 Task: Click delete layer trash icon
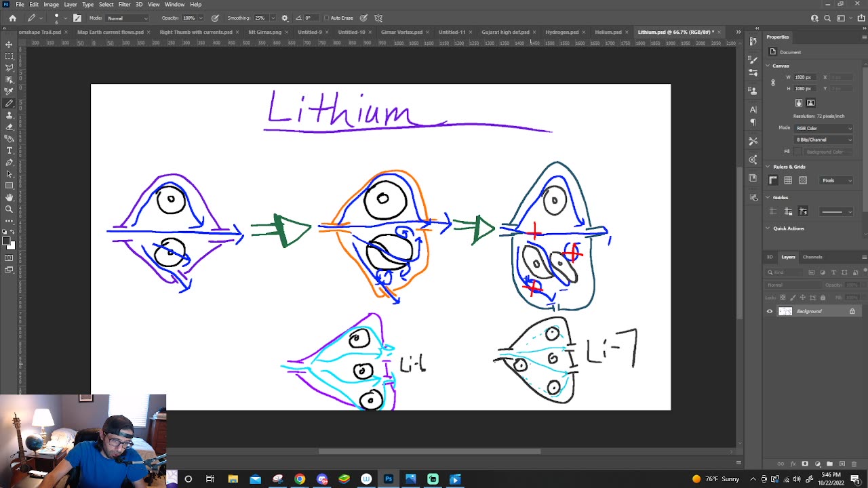854,464
